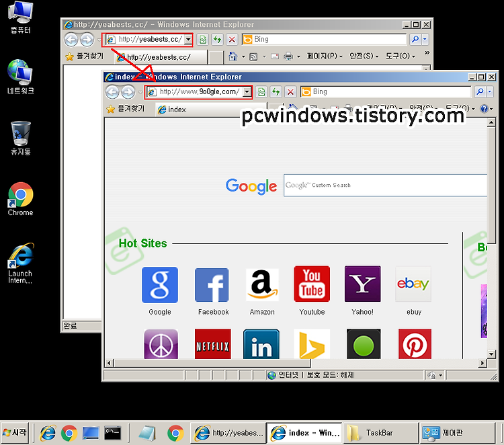Launch Chrome from the desktop shortcut

point(20,200)
